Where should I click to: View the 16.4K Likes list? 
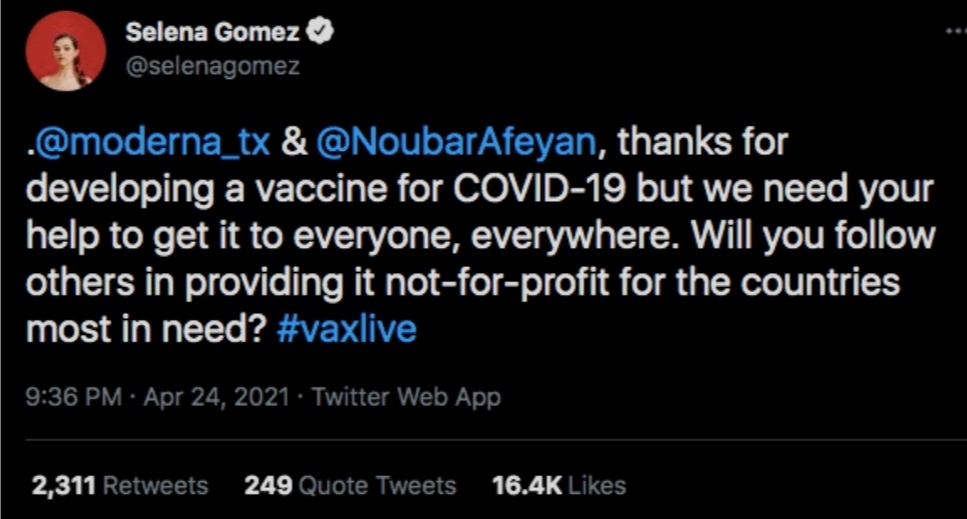click(x=558, y=486)
